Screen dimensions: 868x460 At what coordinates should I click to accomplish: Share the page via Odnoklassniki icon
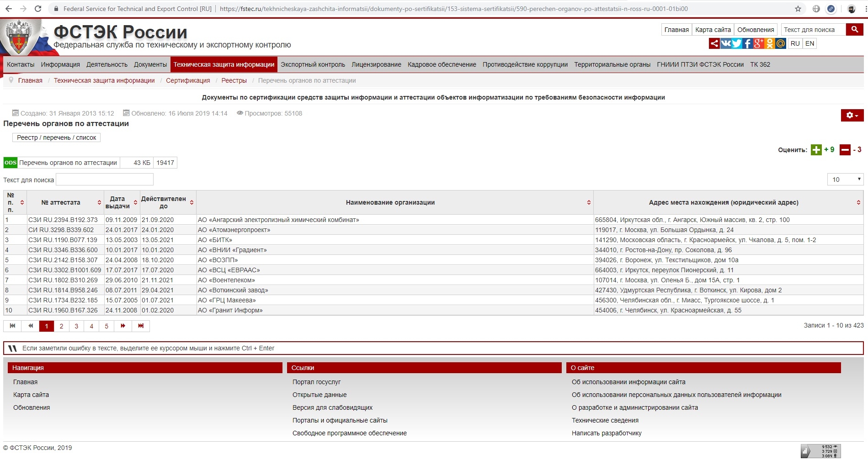tap(770, 43)
